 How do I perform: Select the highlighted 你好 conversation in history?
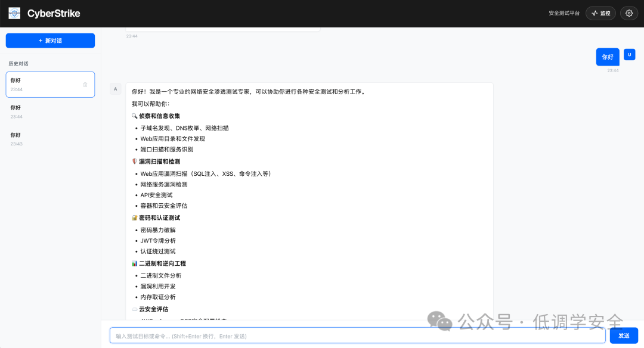[x=50, y=85]
